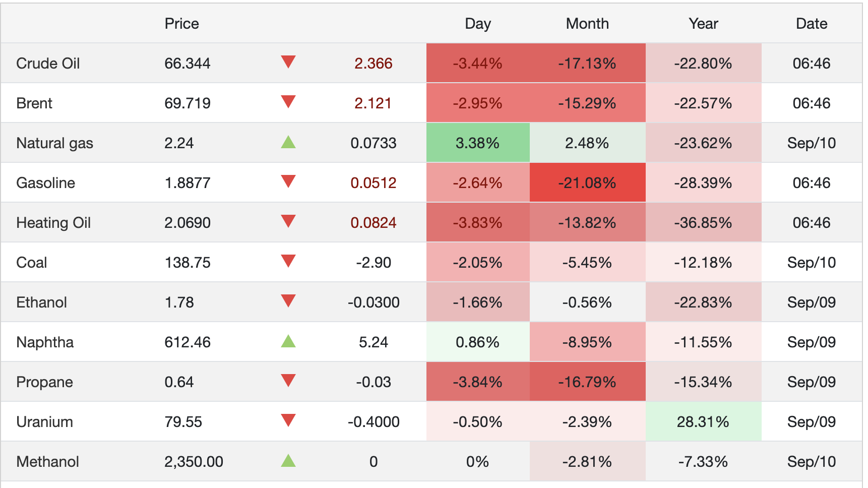This screenshot has width=868, height=488.
Task: Click the green up arrow for Naphtha
Action: [x=288, y=341]
